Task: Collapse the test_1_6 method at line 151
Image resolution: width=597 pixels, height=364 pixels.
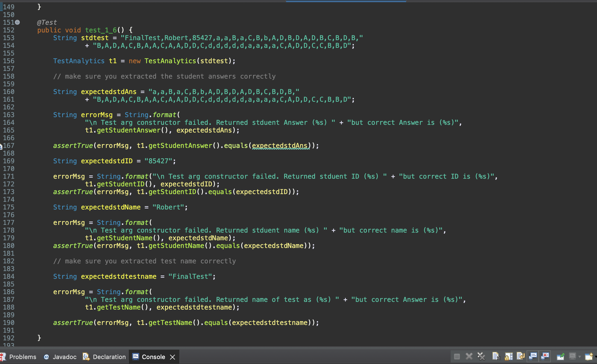Action: [17, 22]
